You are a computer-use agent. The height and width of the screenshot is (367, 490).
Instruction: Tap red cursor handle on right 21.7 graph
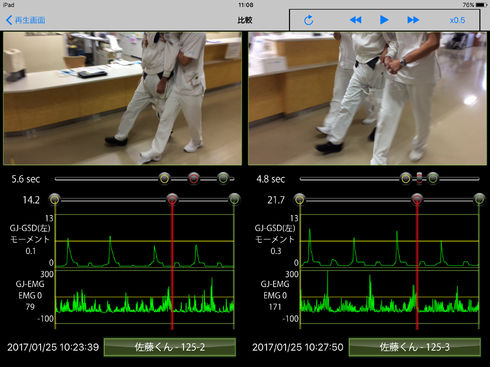coord(417,199)
